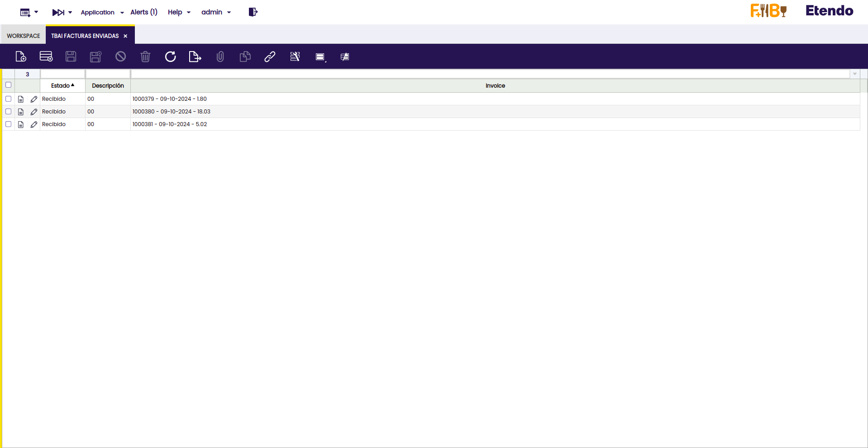Open form view for invoice 1000381 row
The height and width of the screenshot is (448, 868).
tap(21, 124)
